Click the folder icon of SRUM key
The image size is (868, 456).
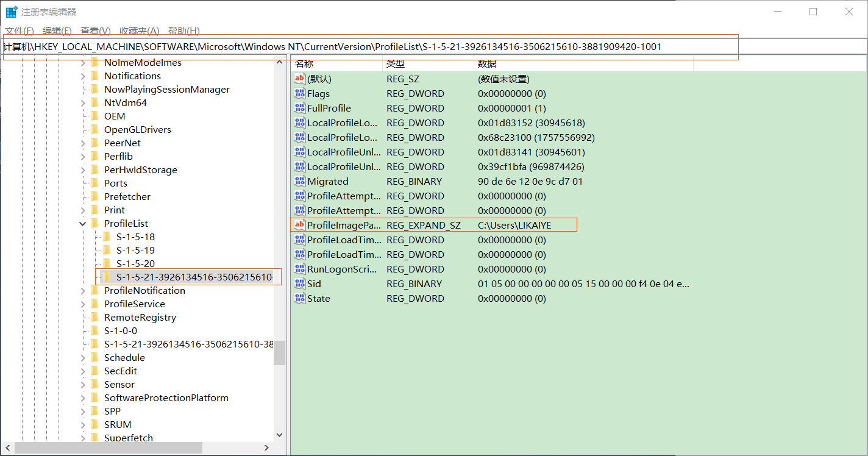(94, 424)
